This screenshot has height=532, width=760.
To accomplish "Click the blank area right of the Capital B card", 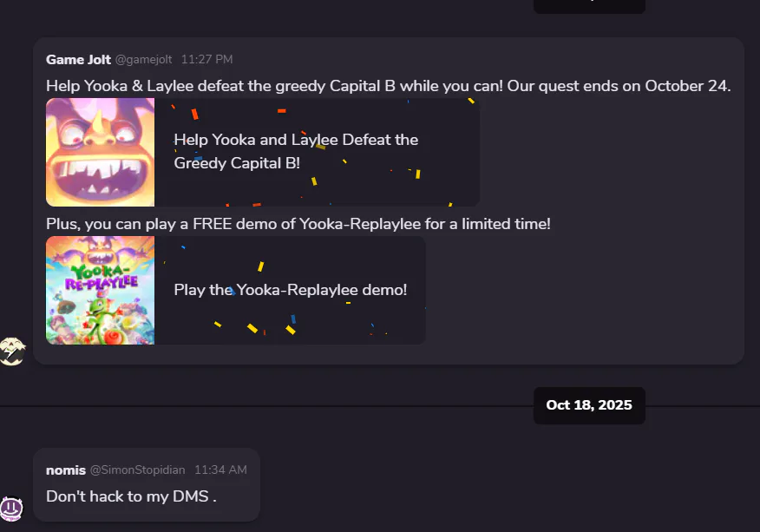I will [607, 152].
